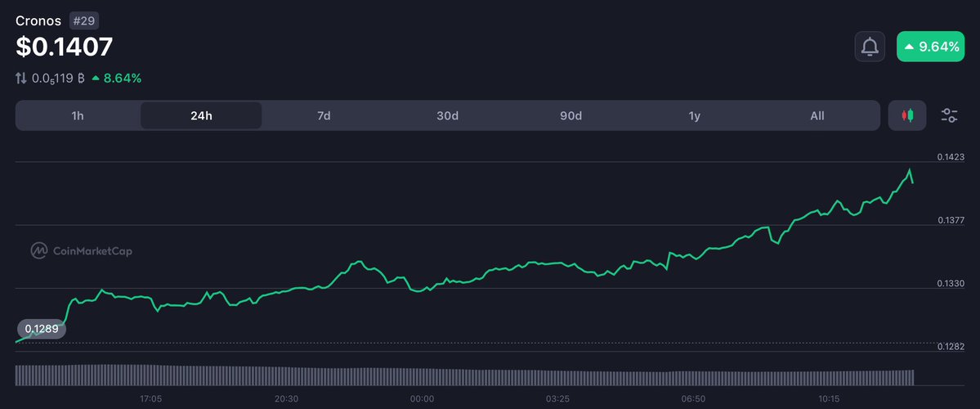Viewport: 980px width, 409px height.
Task: Switch to the 7d time range
Action: (324, 115)
